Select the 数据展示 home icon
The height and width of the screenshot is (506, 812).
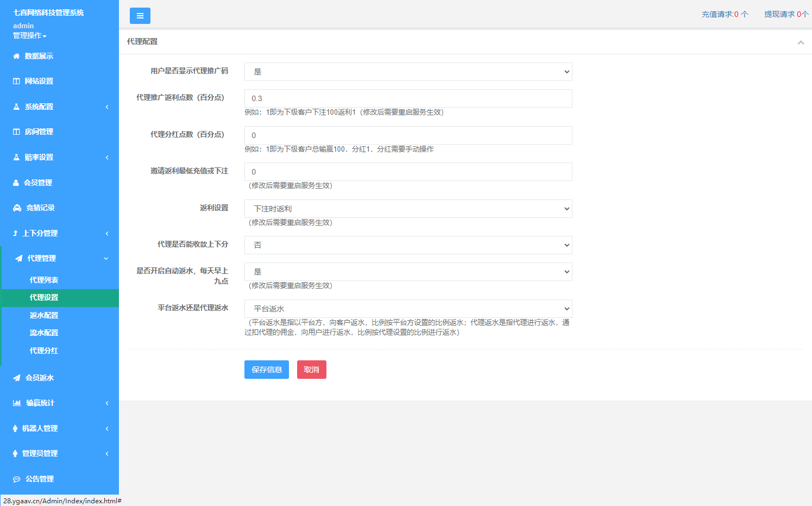[16, 56]
